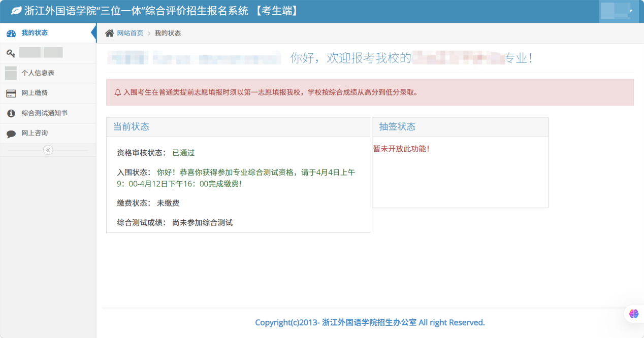Click the info icon beside 综合测试通知书

11,113
